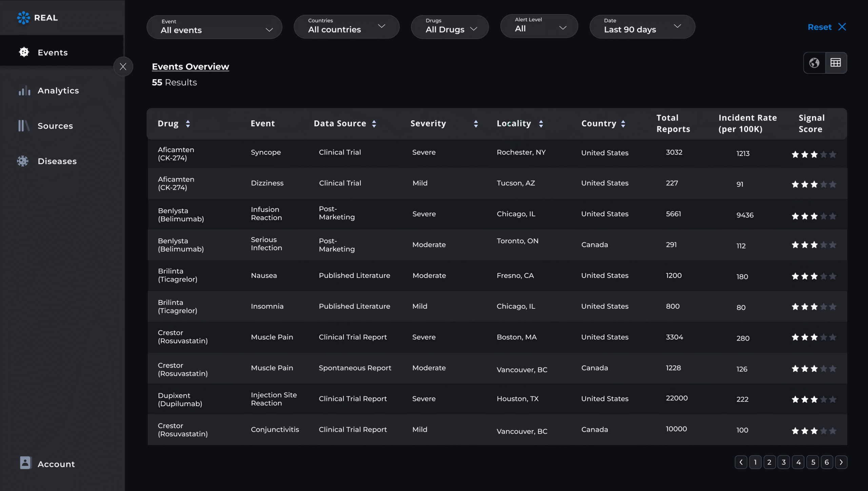Click the X icon next to Reset

pos(842,27)
